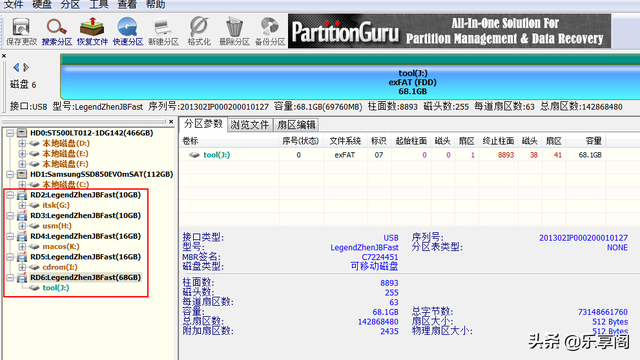The image size is (640, 360).
Task: Select RD2:LegendZhenJBFast(10GB) disk
Action: 85,195
